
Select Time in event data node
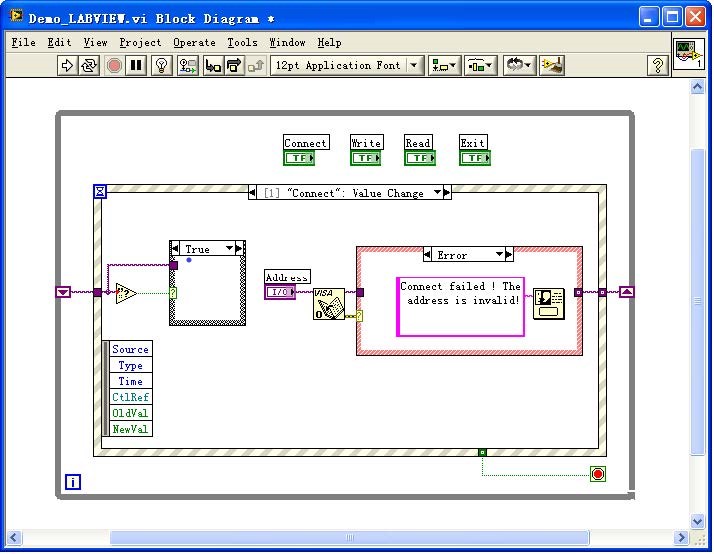[130, 381]
